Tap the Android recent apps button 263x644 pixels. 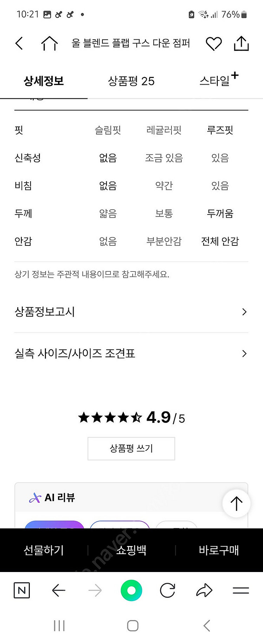(59, 625)
